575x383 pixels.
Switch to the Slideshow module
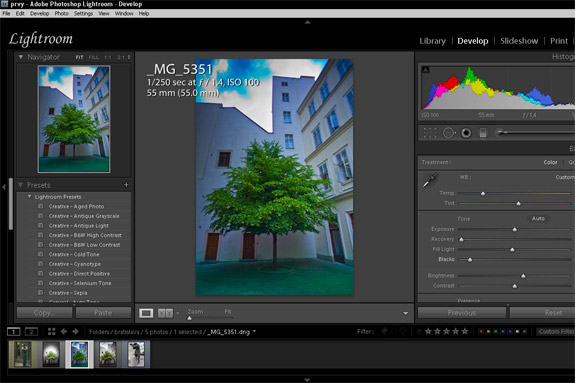pos(519,41)
